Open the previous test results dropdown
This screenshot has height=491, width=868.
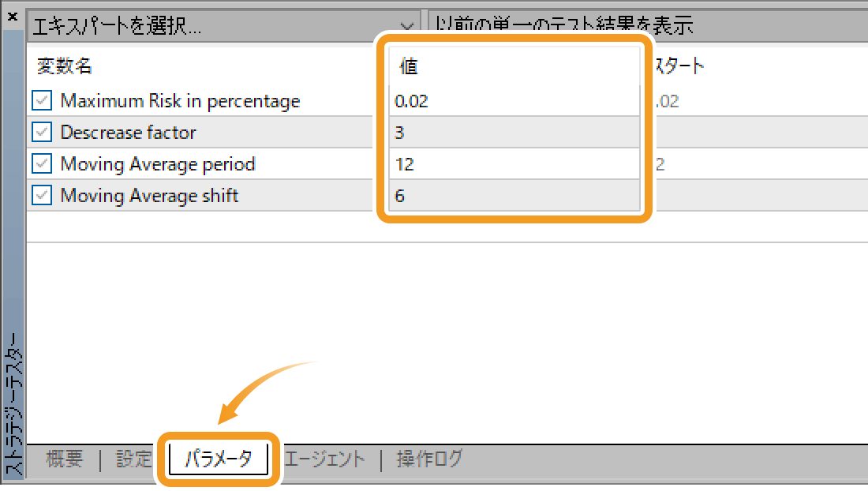(648, 25)
